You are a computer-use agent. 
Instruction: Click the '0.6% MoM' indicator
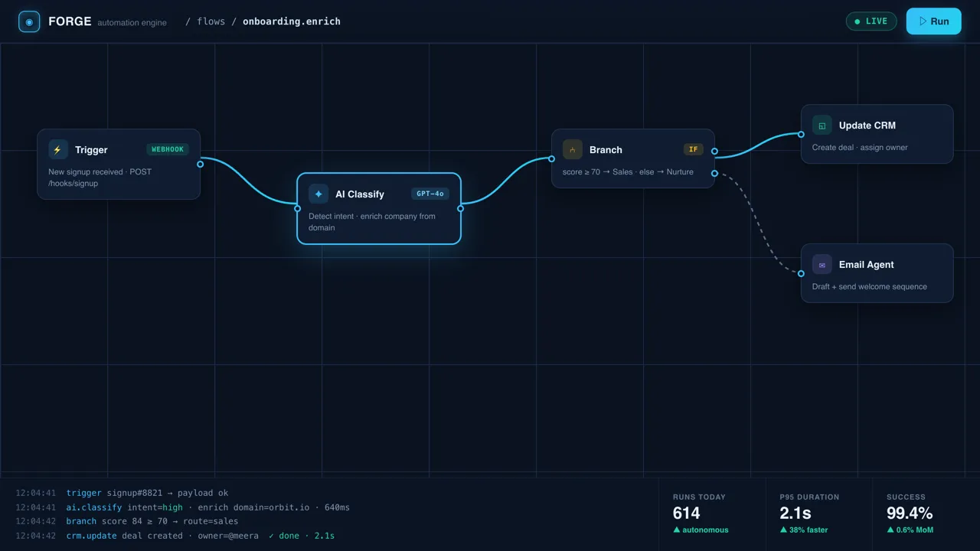tap(910, 530)
